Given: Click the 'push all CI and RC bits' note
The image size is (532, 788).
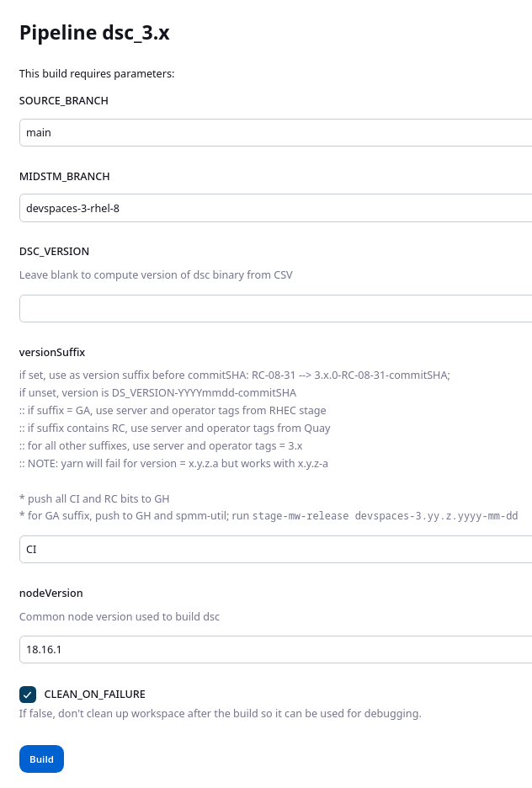Looking at the screenshot, I should pos(99,498).
